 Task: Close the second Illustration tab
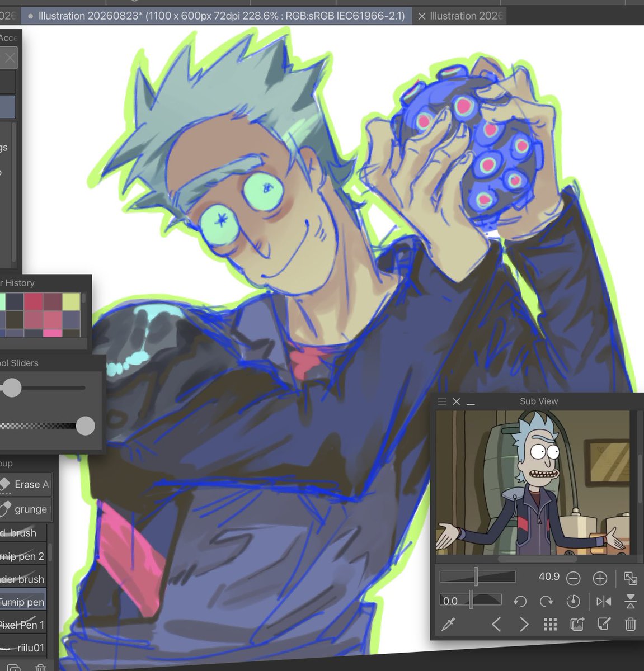tap(422, 16)
